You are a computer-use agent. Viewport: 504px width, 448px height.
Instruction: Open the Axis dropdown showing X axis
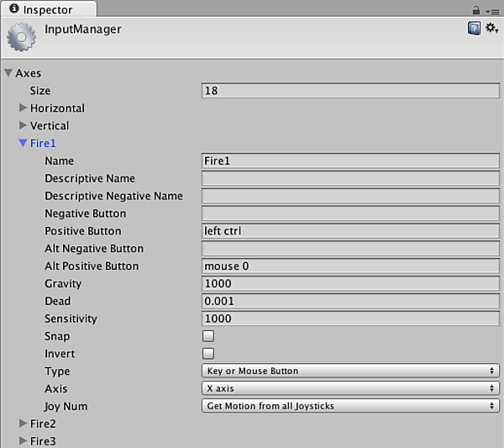(x=350, y=388)
